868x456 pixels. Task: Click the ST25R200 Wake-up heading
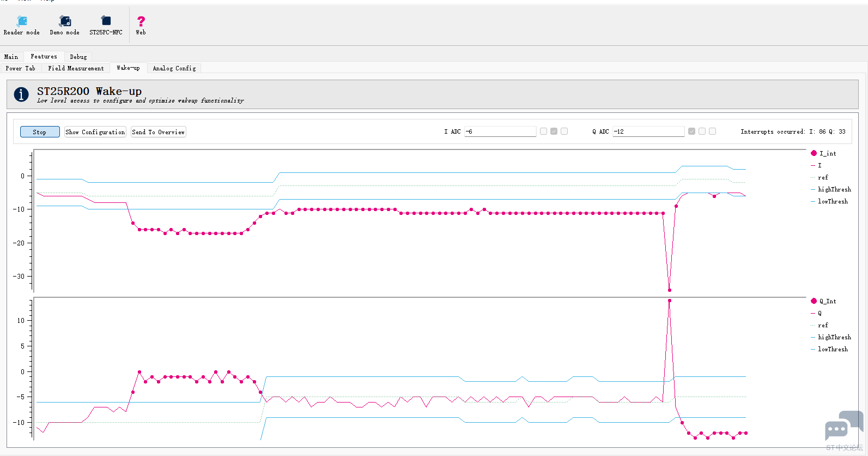(x=89, y=91)
